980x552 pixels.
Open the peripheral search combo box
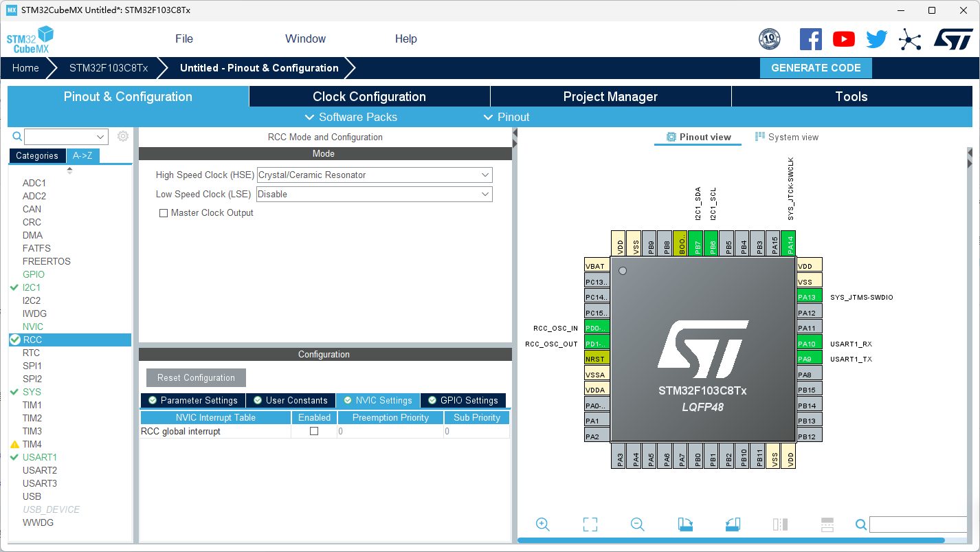[67, 137]
